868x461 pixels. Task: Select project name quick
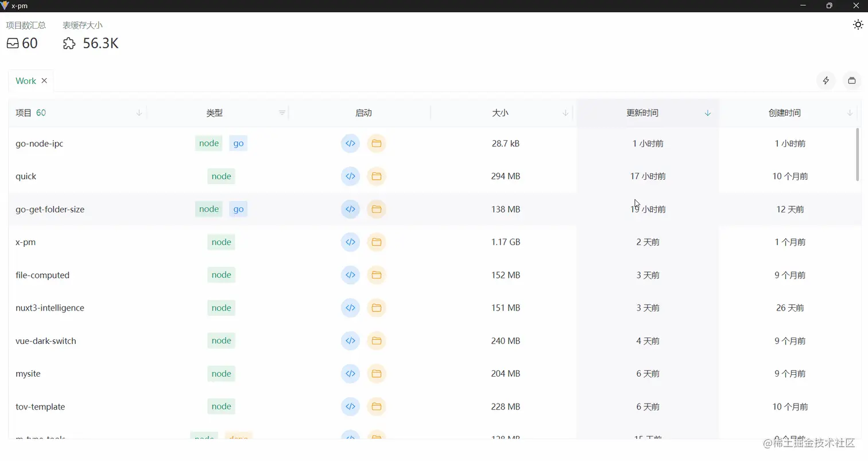coord(26,176)
